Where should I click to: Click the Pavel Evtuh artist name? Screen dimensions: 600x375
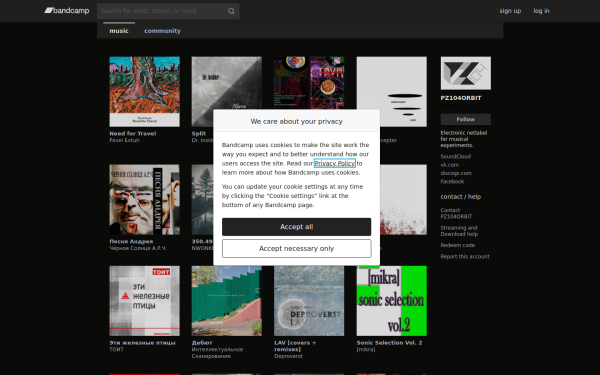[124, 140]
